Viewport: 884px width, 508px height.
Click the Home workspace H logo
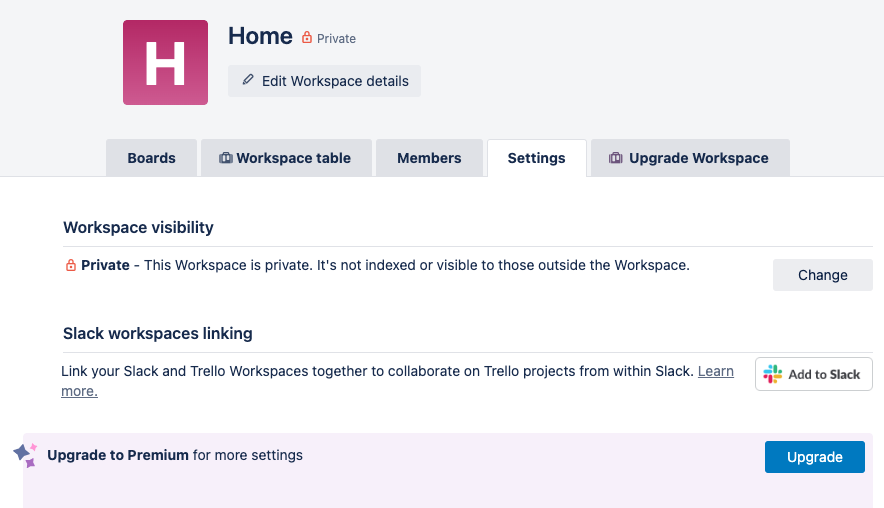coord(165,63)
